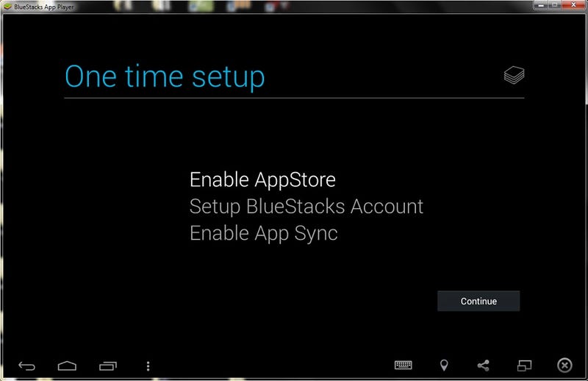Click the BlueStacks title bar app icon
Image resolution: width=588 pixels, height=381 pixels.
tap(7, 7)
